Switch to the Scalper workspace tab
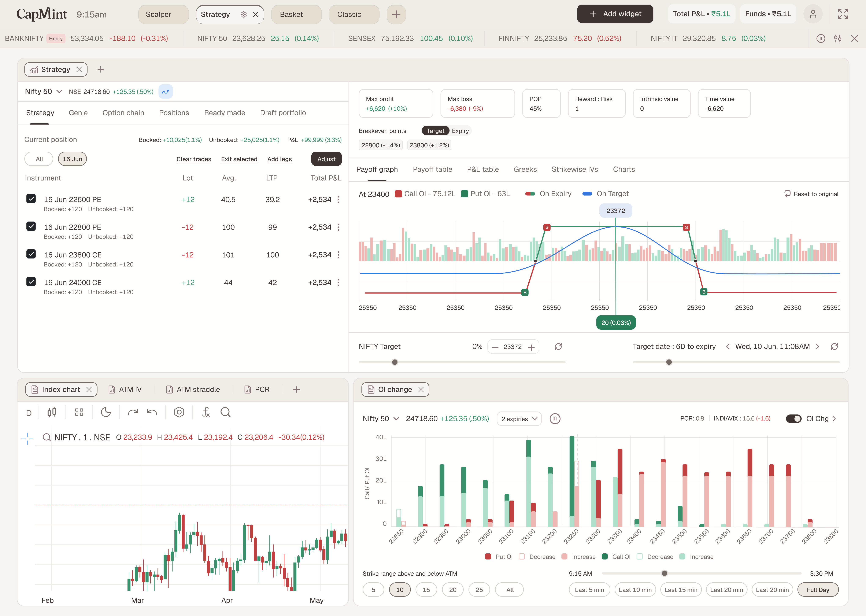Image resolution: width=866 pixels, height=616 pixels. pyautogui.click(x=163, y=14)
